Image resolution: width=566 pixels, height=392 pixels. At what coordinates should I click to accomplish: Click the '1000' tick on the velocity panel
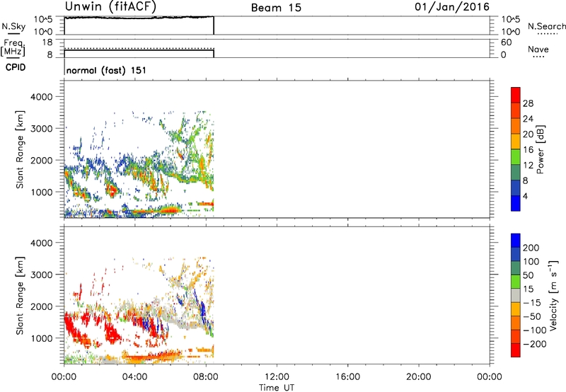(42, 338)
